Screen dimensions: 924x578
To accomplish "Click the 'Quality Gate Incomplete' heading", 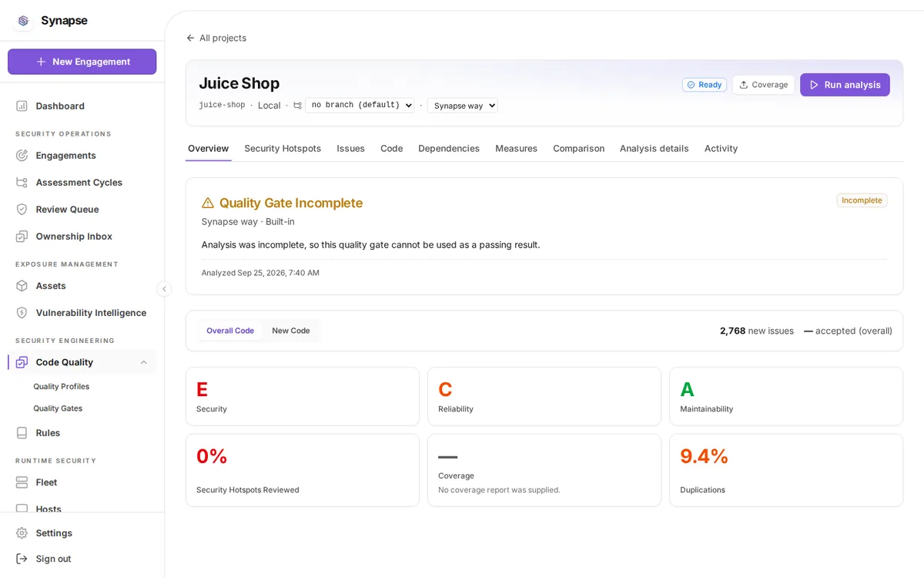I will pyautogui.click(x=291, y=203).
